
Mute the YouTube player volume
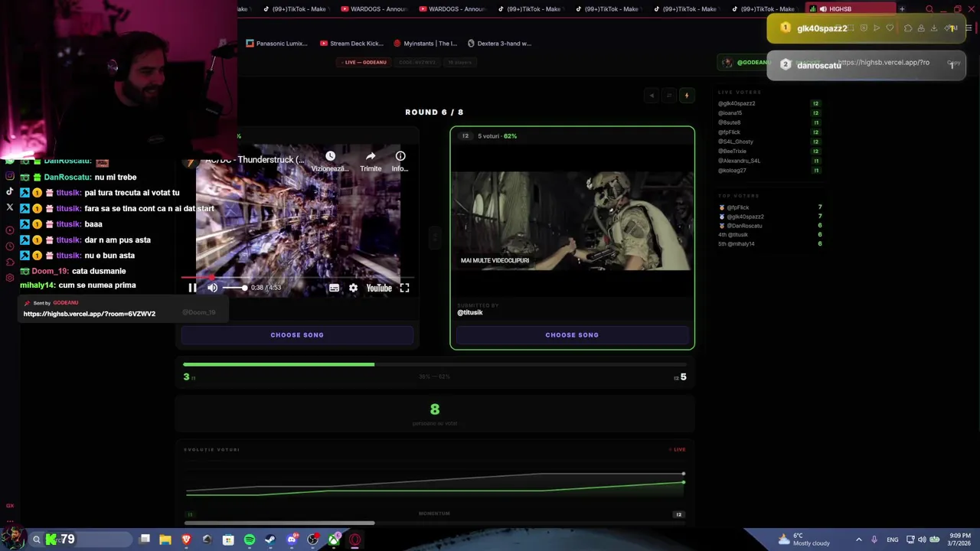(212, 288)
